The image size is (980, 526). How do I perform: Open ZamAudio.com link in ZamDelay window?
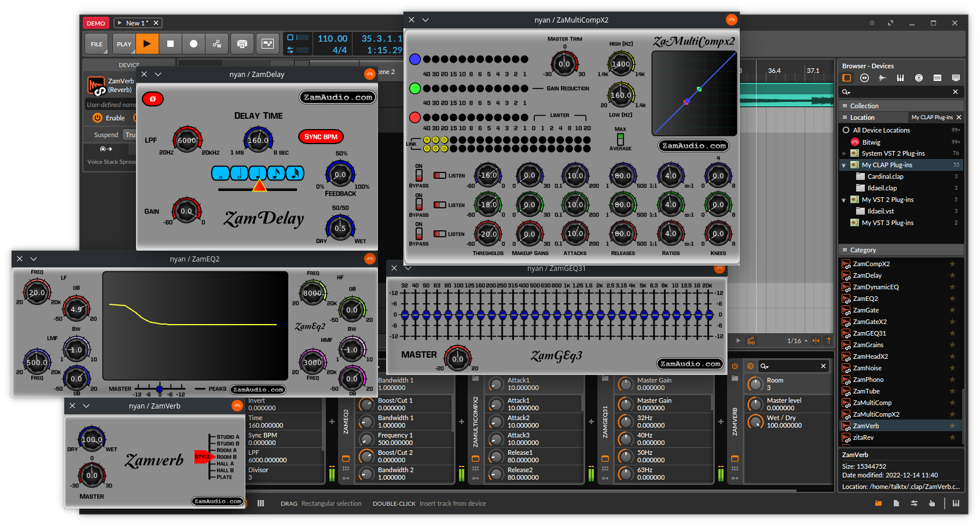pos(338,97)
